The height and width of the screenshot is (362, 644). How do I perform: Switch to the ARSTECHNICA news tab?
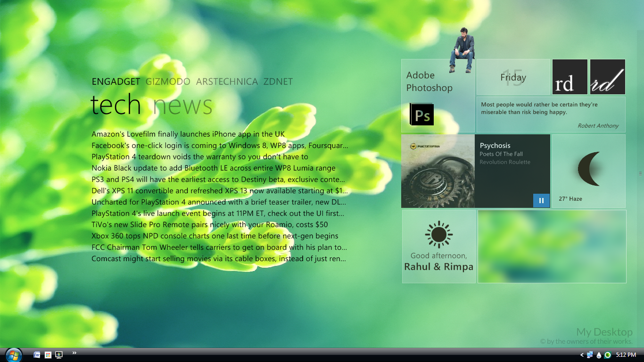pyautogui.click(x=227, y=82)
